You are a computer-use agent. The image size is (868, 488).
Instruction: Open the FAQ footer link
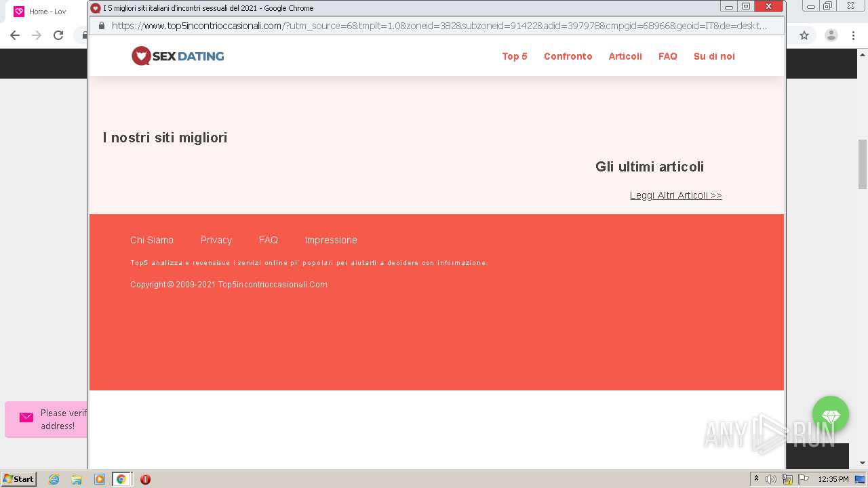(269, 240)
